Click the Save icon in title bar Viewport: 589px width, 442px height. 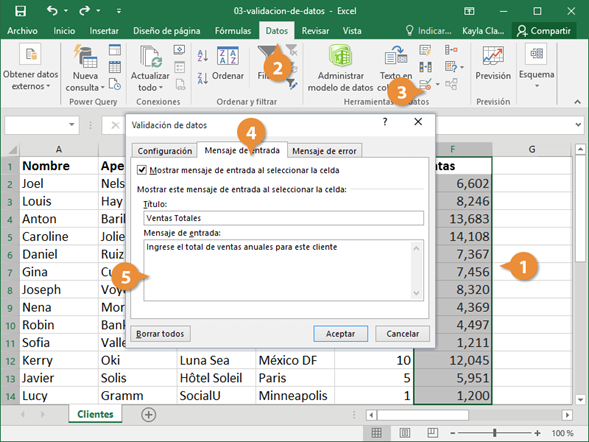[20, 11]
